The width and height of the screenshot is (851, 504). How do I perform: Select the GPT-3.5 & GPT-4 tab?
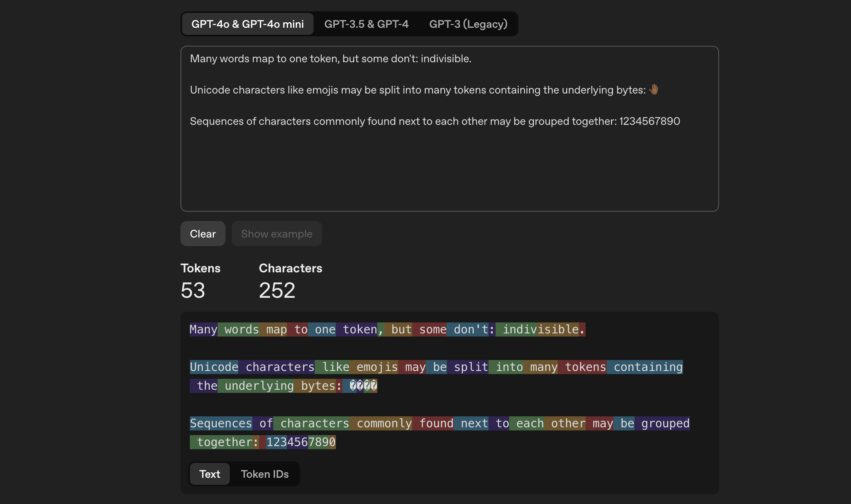click(366, 24)
